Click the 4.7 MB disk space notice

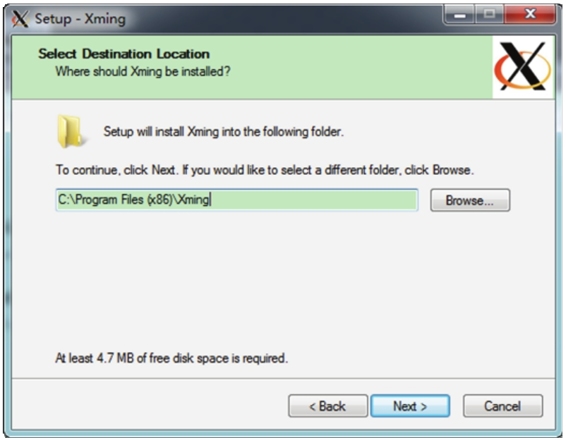[x=171, y=358]
